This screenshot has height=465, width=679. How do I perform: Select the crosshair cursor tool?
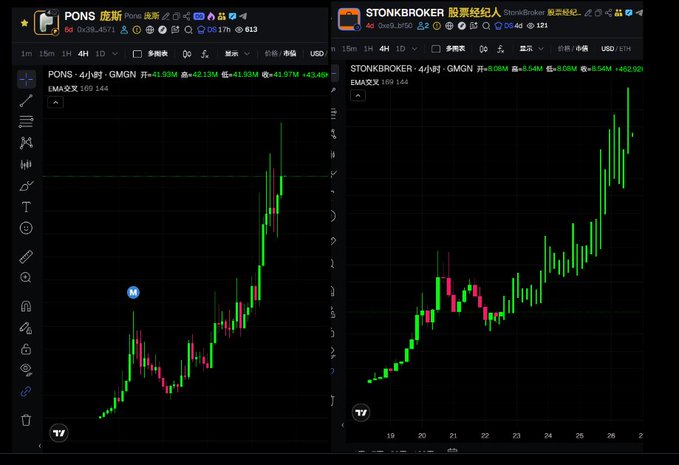(x=26, y=79)
